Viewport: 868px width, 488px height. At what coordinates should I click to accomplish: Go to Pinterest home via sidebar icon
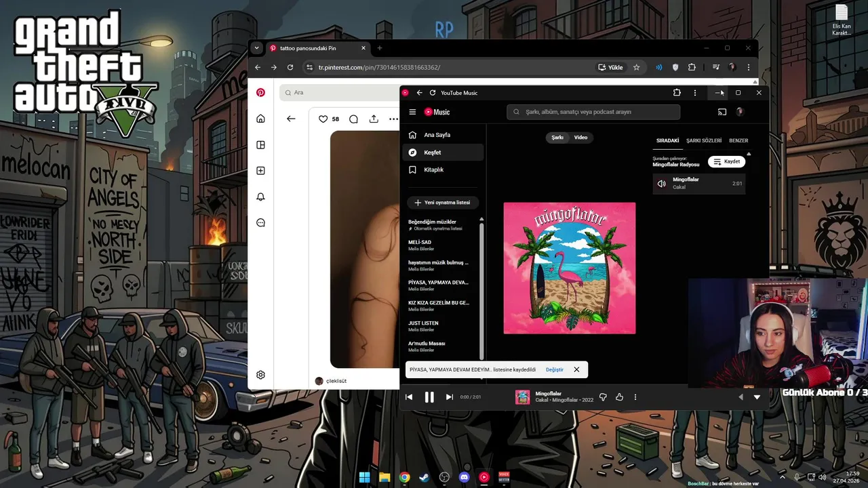tap(260, 119)
